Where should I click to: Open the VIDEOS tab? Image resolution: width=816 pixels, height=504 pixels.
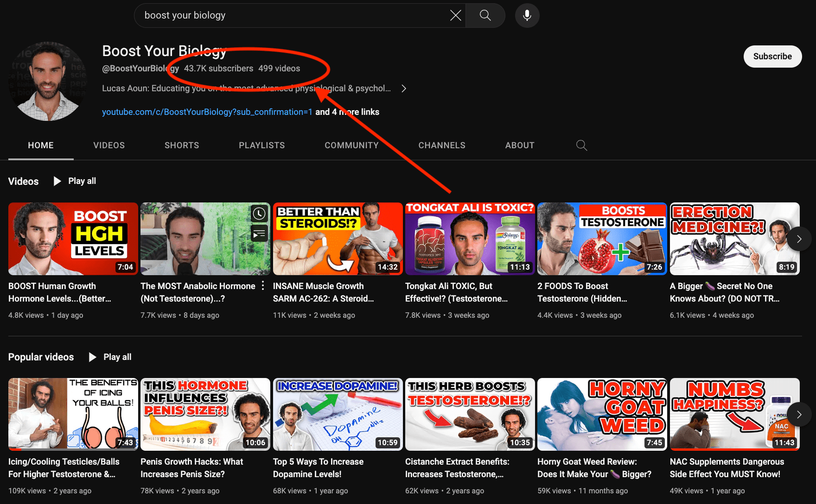[x=109, y=145]
